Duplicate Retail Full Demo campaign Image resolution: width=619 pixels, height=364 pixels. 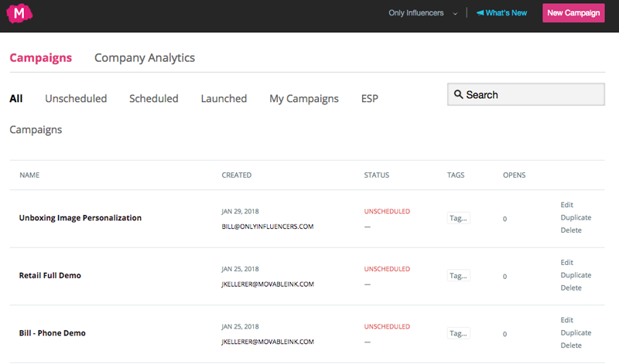pyautogui.click(x=576, y=275)
